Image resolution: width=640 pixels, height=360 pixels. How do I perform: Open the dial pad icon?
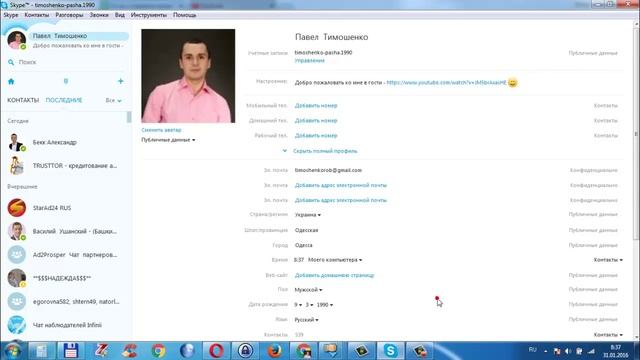point(66,81)
